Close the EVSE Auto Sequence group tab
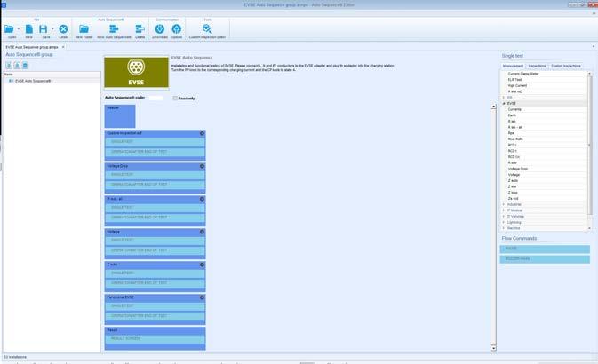Image resolution: width=598 pixels, height=364 pixels. click(x=63, y=47)
